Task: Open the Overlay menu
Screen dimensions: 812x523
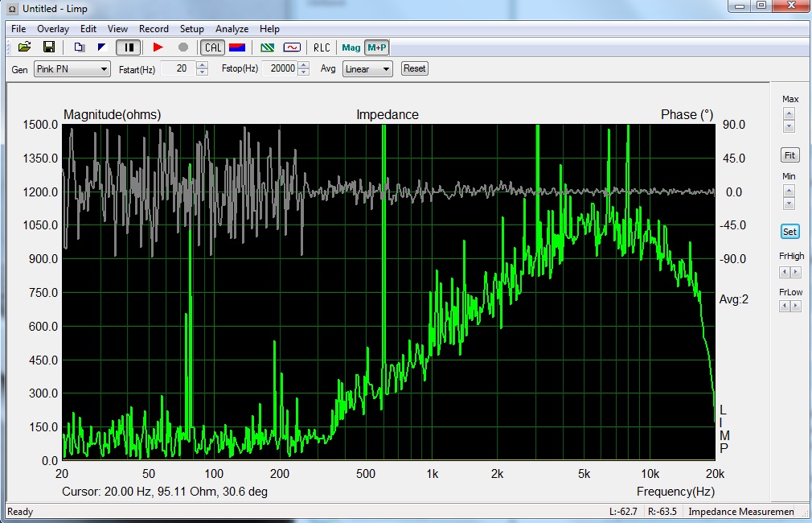Action: click(53, 29)
